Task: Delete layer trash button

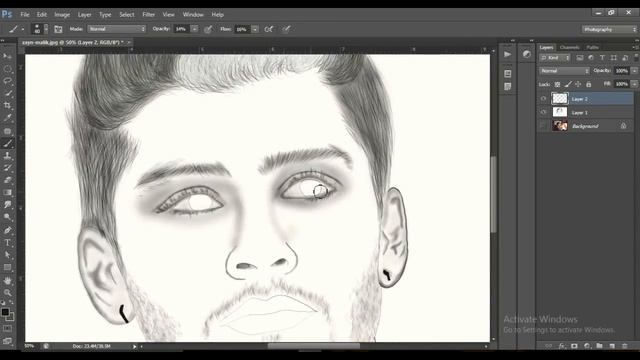Action: coord(624,346)
